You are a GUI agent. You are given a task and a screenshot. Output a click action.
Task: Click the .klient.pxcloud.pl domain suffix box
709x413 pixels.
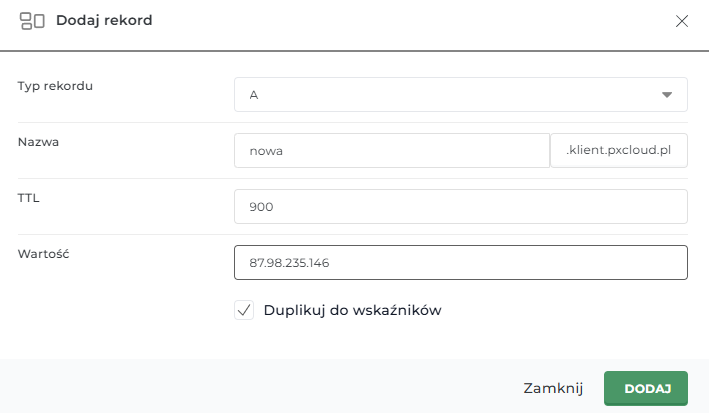click(x=619, y=151)
